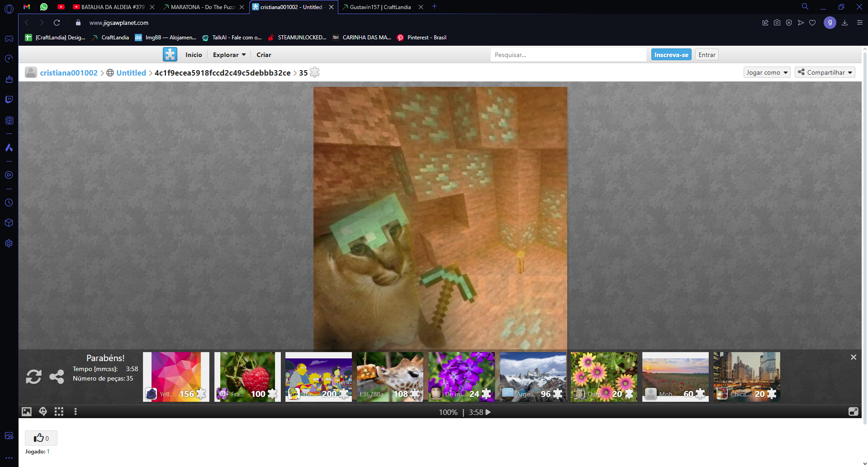This screenshot has width=868, height=467.
Task: Reload the page with the refresh button
Action: point(57,23)
